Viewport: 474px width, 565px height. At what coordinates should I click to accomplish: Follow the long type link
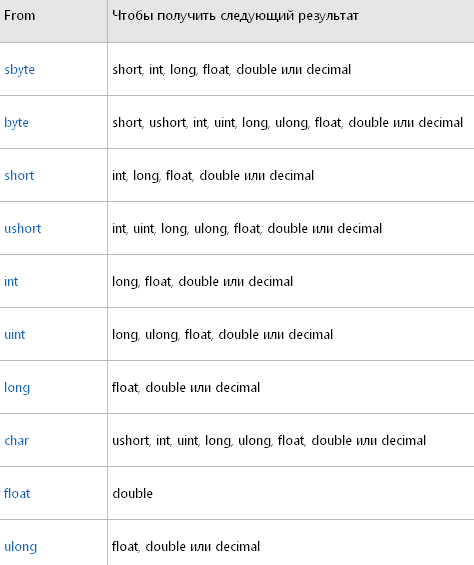17,388
